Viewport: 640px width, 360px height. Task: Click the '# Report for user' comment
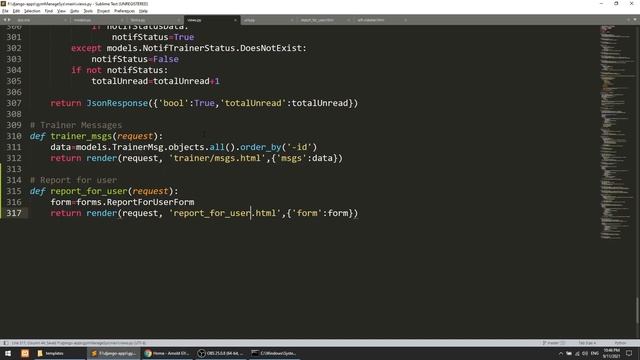[73, 180]
